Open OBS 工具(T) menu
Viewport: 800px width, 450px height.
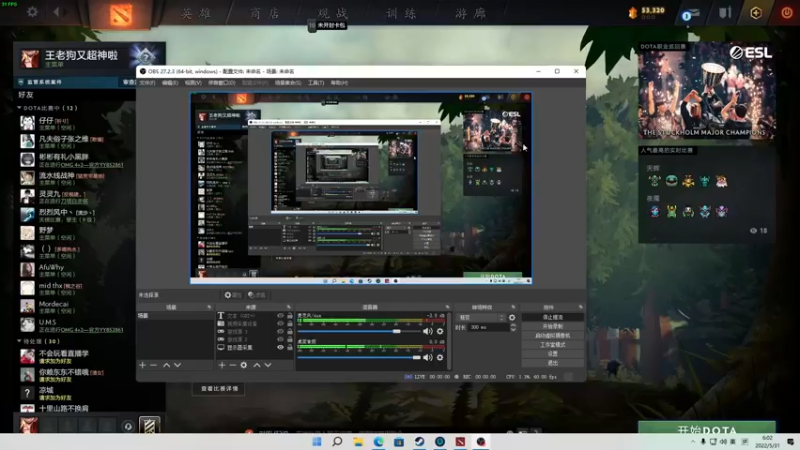point(316,83)
